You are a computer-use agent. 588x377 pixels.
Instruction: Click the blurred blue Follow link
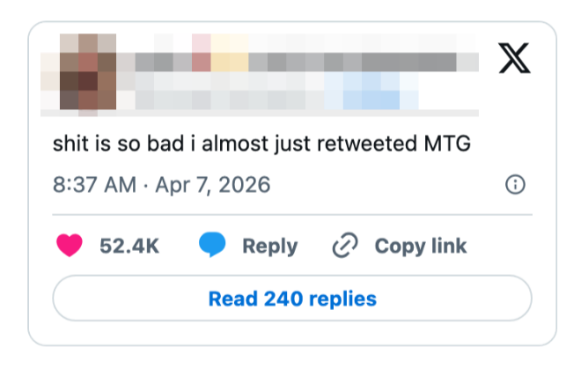[x=370, y=90]
